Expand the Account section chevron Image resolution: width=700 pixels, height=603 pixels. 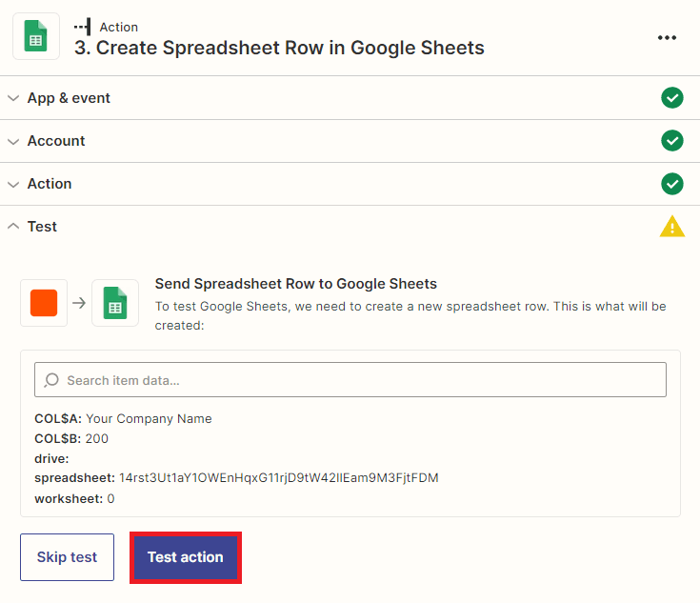pyautogui.click(x=13, y=141)
